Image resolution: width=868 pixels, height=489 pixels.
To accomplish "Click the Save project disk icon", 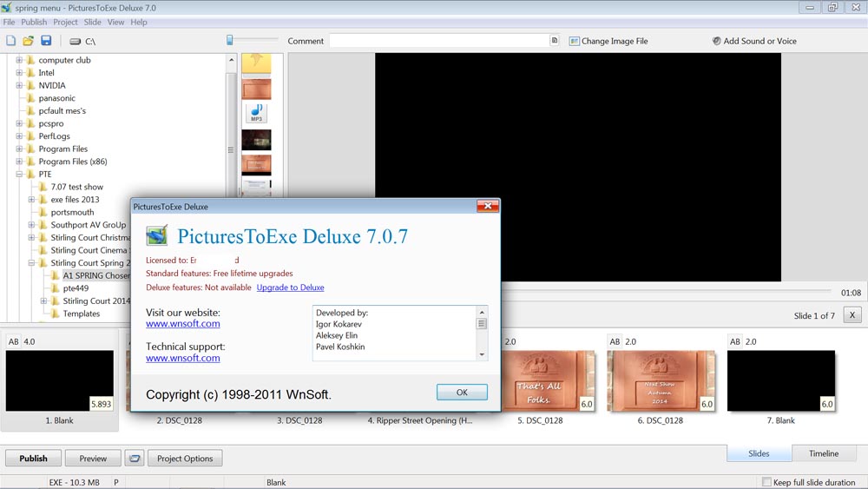I will click(x=46, y=41).
